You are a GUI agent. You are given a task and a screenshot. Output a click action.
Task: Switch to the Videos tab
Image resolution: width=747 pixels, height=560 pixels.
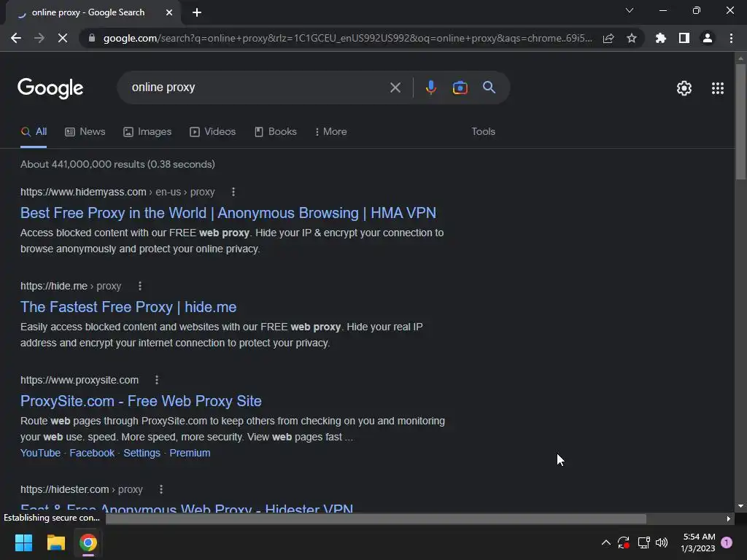(212, 132)
